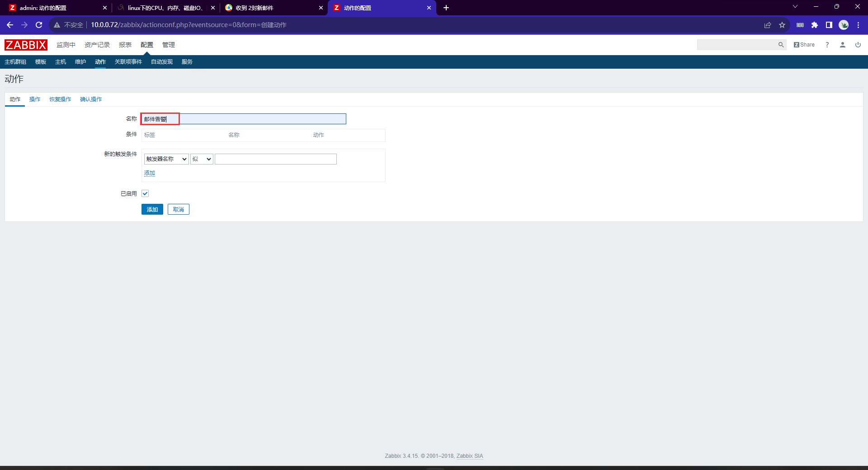Open the 监测中 menu

[66, 45]
